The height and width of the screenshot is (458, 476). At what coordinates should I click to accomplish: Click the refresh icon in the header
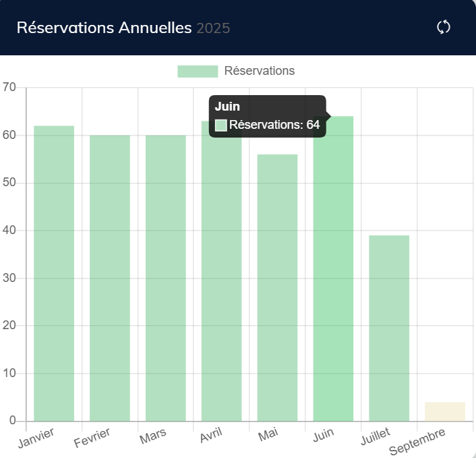click(443, 27)
